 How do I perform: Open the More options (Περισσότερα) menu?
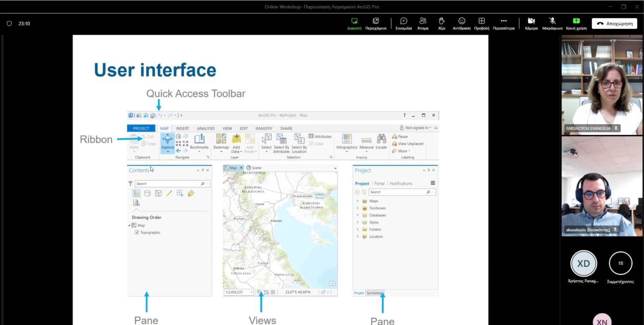504,23
